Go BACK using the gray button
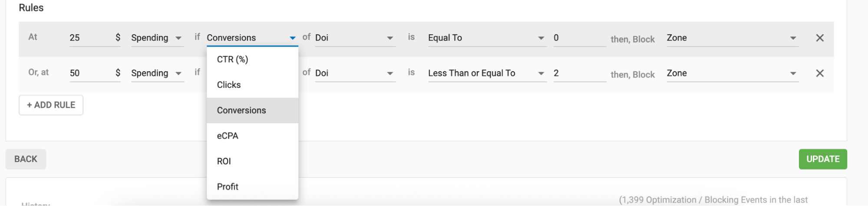The image size is (868, 206). click(x=26, y=159)
